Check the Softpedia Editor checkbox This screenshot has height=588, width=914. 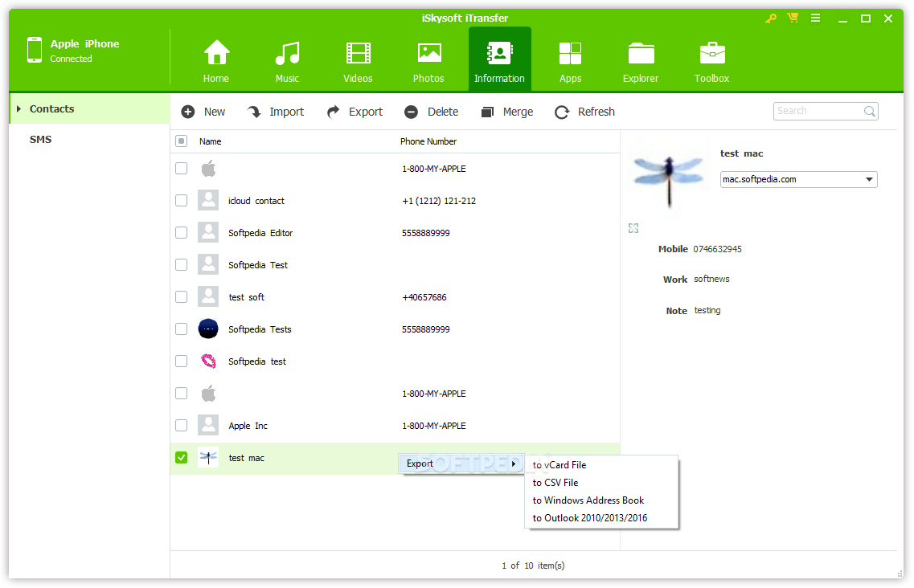[182, 232]
